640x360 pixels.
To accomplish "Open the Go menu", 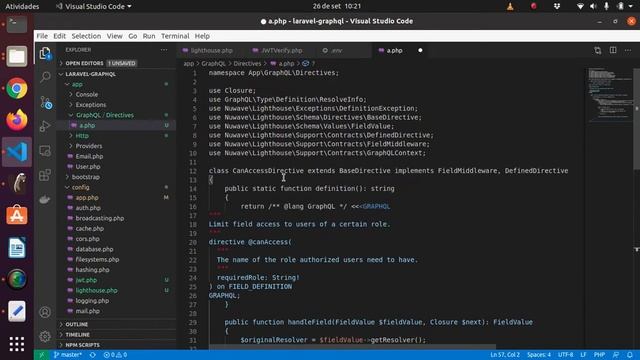I will pyautogui.click(x=133, y=36).
